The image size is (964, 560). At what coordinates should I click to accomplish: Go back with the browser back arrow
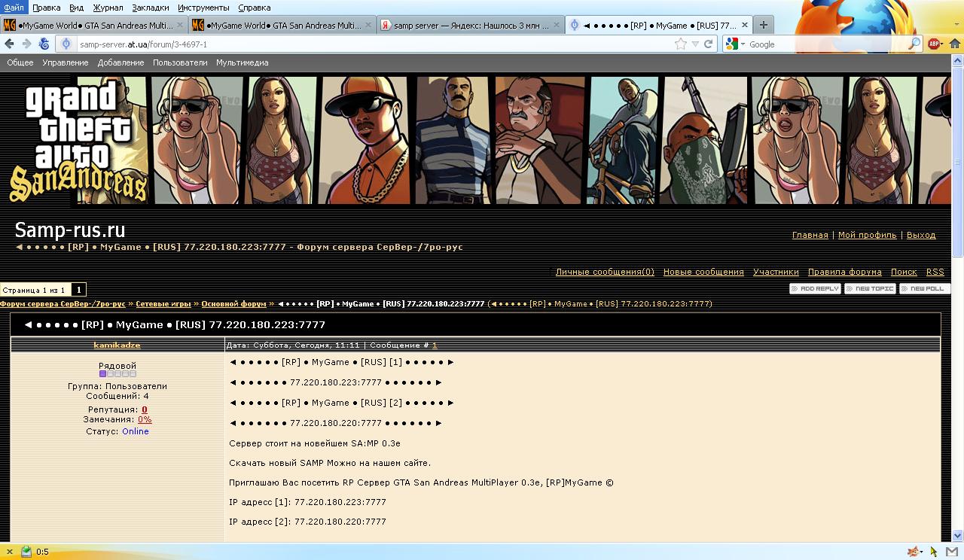tap(10, 44)
